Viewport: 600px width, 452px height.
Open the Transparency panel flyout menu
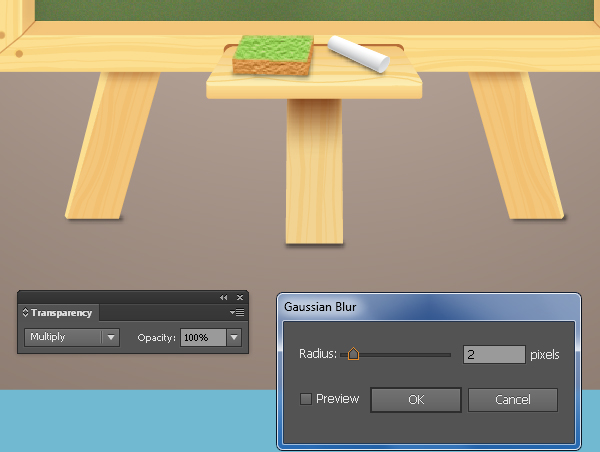point(237,312)
